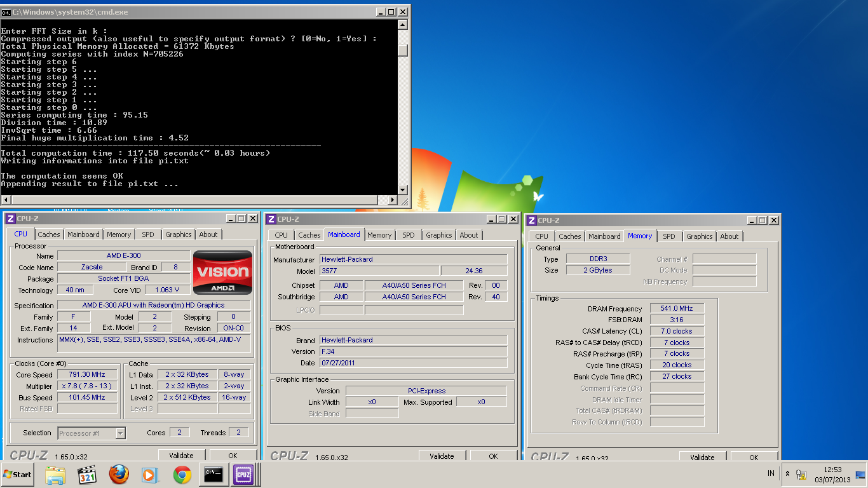Viewport: 868px width, 488px height.
Task: Click OK in Memory window
Action: pos(754,457)
